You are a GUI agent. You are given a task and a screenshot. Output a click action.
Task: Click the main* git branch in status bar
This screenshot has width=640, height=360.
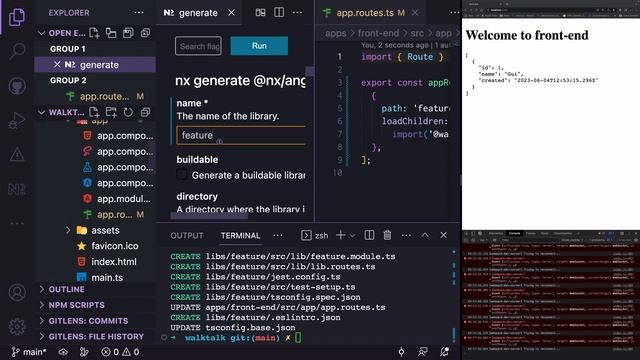pyautogui.click(x=29, y=352)
